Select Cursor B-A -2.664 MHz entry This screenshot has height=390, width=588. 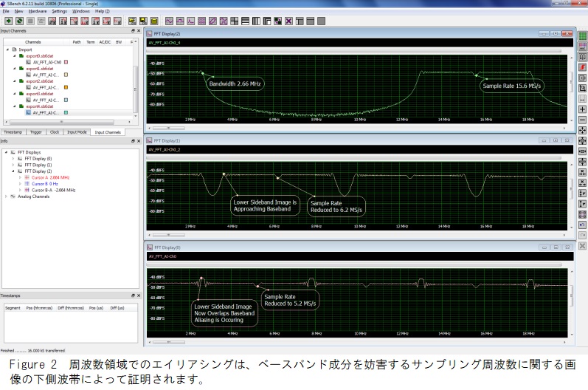(53, 191)
